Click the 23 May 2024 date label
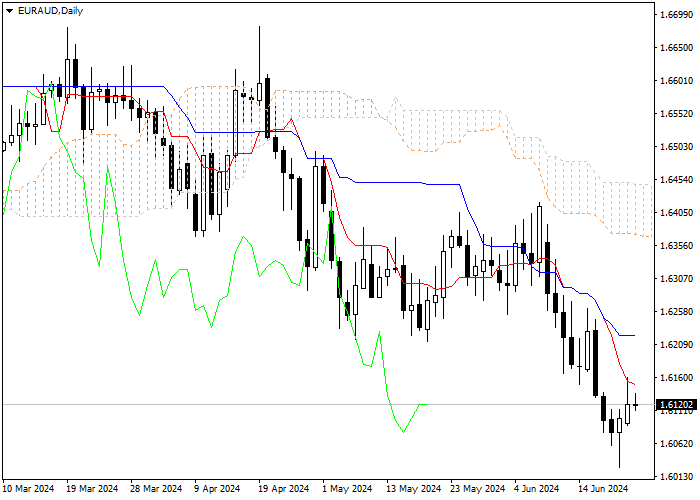700x500 pixels. pos(478,489)
